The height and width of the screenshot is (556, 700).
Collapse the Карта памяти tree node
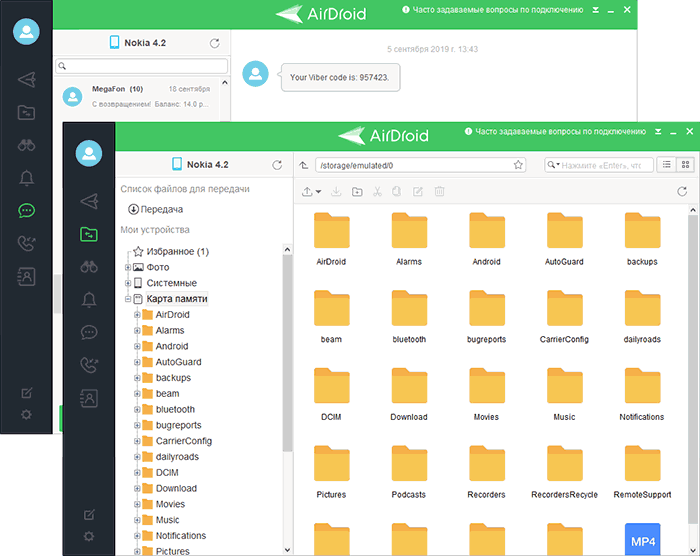click(x=128, y=299)
